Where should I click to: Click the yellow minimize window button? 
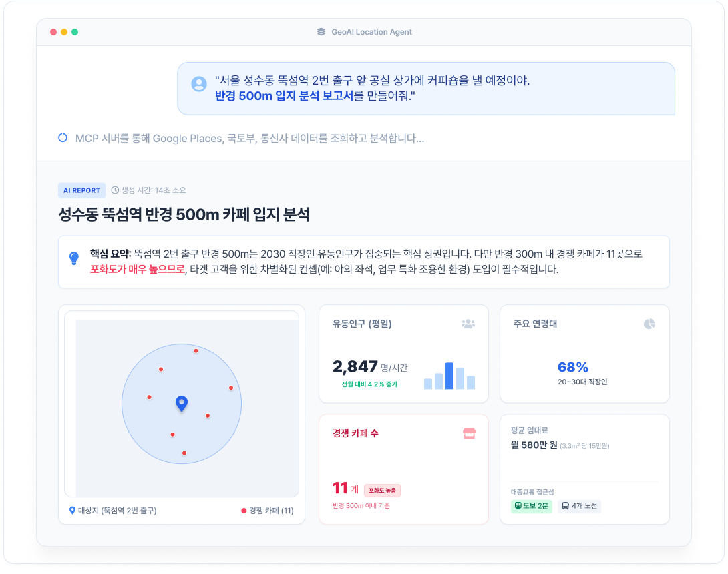64,32
